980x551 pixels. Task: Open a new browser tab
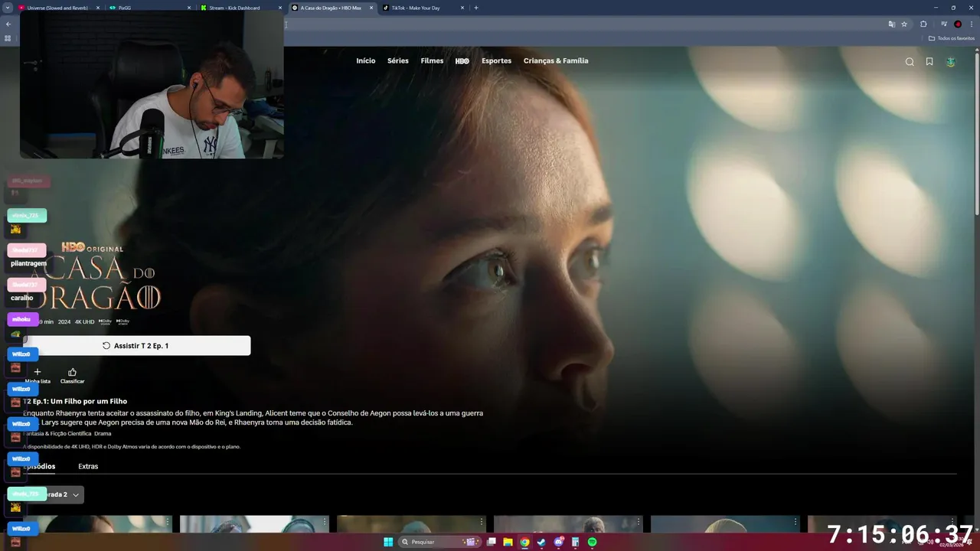click(476, 8)
